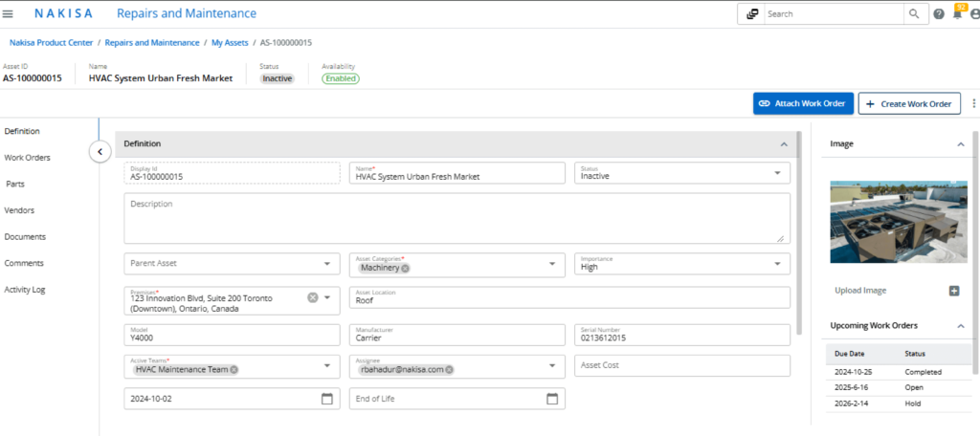This screenshot has height=436, width=980.
Task: Clear the Premises address with X icon
Action: [312, 297]
